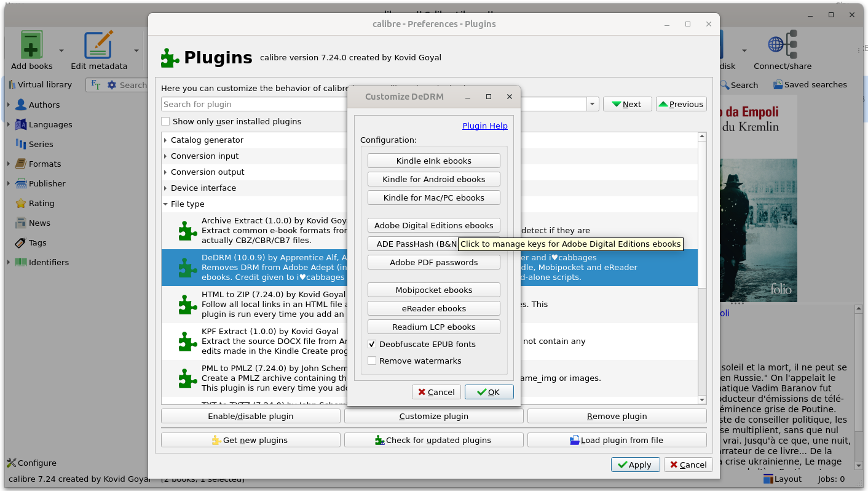Viewport: 868px width, 491px height.
Task: Open the Edit metadata dropdown arrow
Action: [x=136, y=50]
